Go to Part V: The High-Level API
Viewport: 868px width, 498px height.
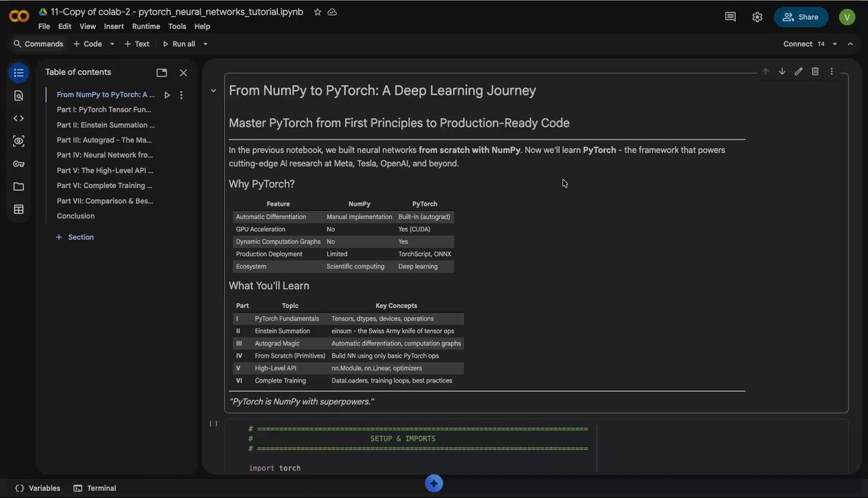pyautogui.click(x=105, y=170)
